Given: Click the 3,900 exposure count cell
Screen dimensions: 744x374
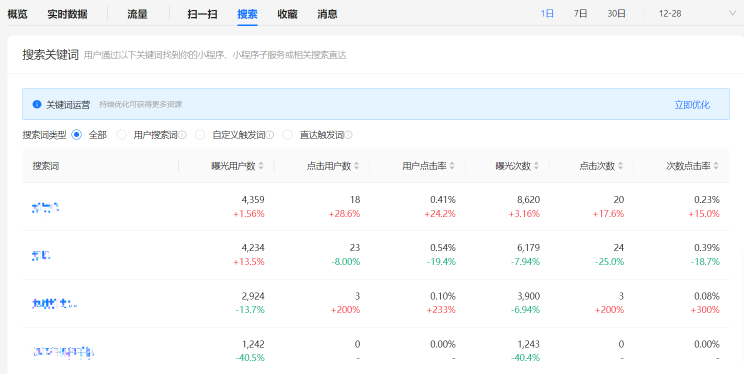Looking at the screenshot, I should (x=529, y=296).
